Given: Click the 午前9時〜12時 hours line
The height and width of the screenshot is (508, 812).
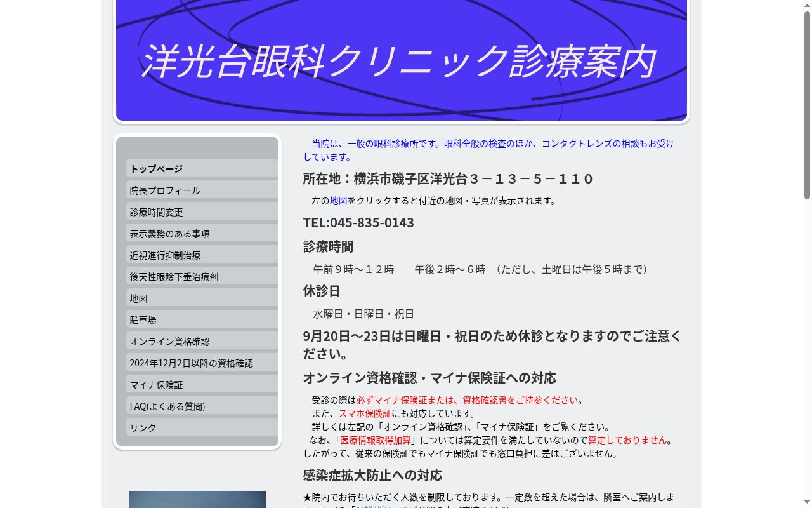Looking at the screenshot, I should coord(482,269).
